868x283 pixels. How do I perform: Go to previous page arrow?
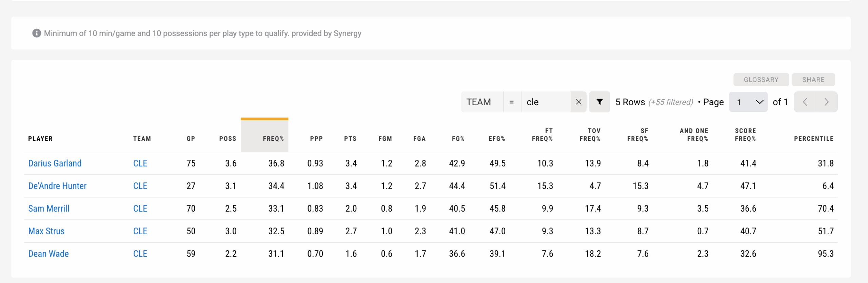805,102
